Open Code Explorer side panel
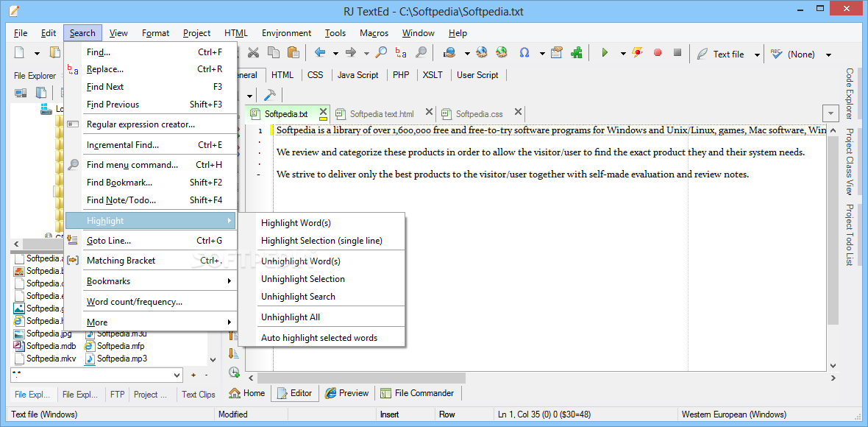Screen dimensions: 868x427 [x=849, y=93]
